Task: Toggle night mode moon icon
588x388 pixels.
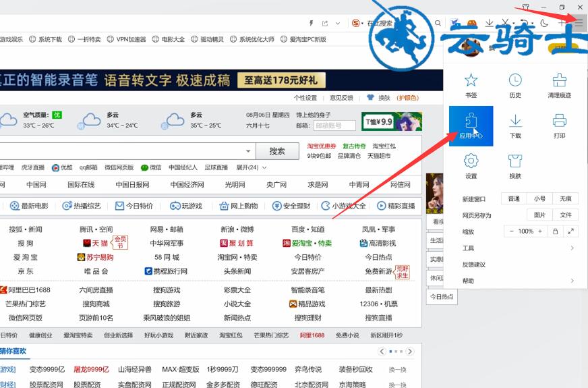Action: (543, 23)
